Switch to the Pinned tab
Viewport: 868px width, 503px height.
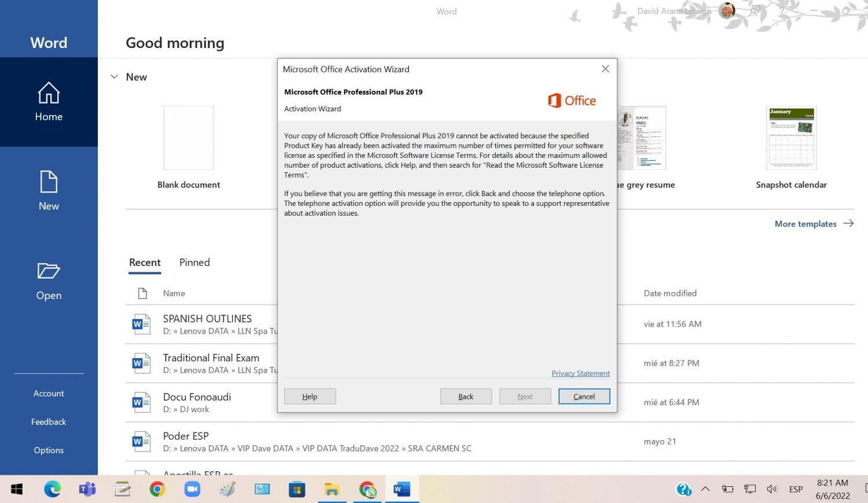point(194,262)
